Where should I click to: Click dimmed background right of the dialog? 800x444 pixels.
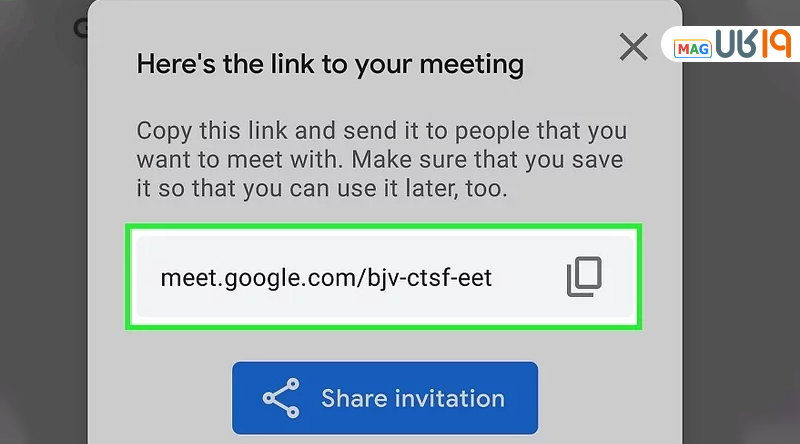[740, 250]
